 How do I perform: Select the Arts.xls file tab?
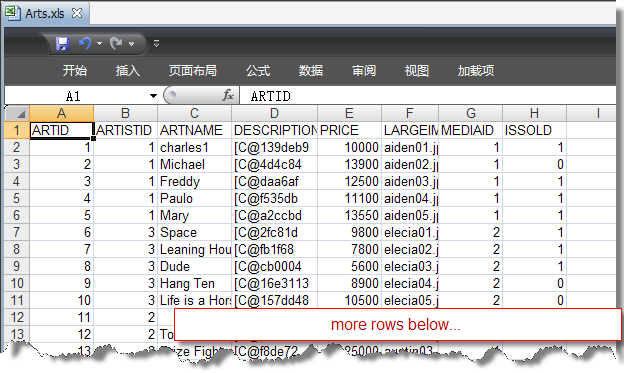[x=46, y=13]
